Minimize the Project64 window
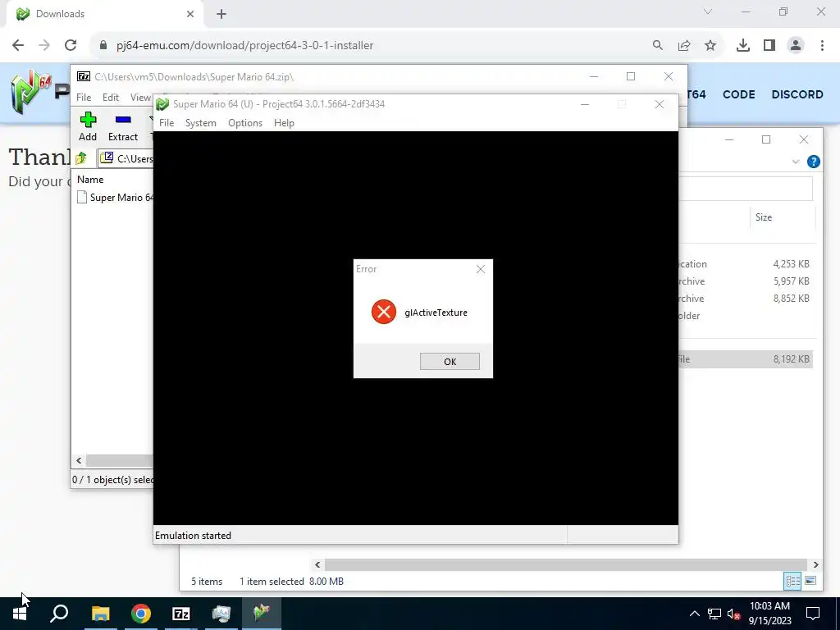Viewport: 840px width, 630px height. point(585,104)
